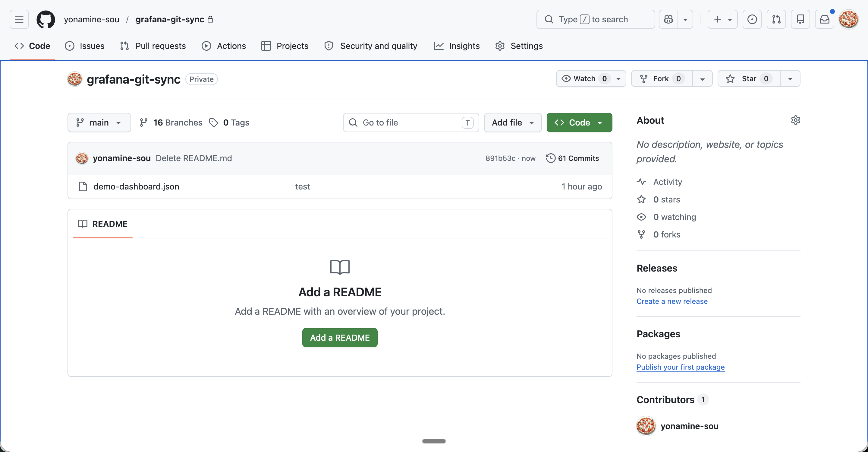Expand the green Code dropdown button

coord(579,123)
